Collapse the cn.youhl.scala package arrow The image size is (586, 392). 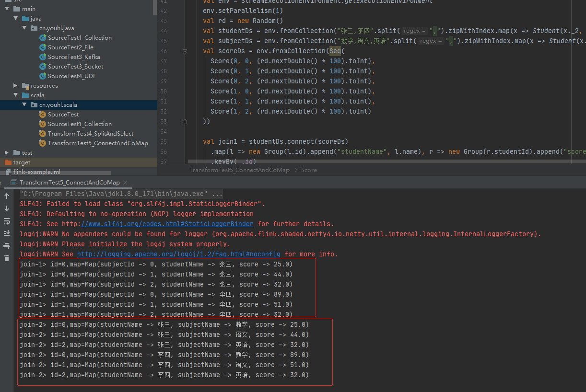[x=24, y=105]
